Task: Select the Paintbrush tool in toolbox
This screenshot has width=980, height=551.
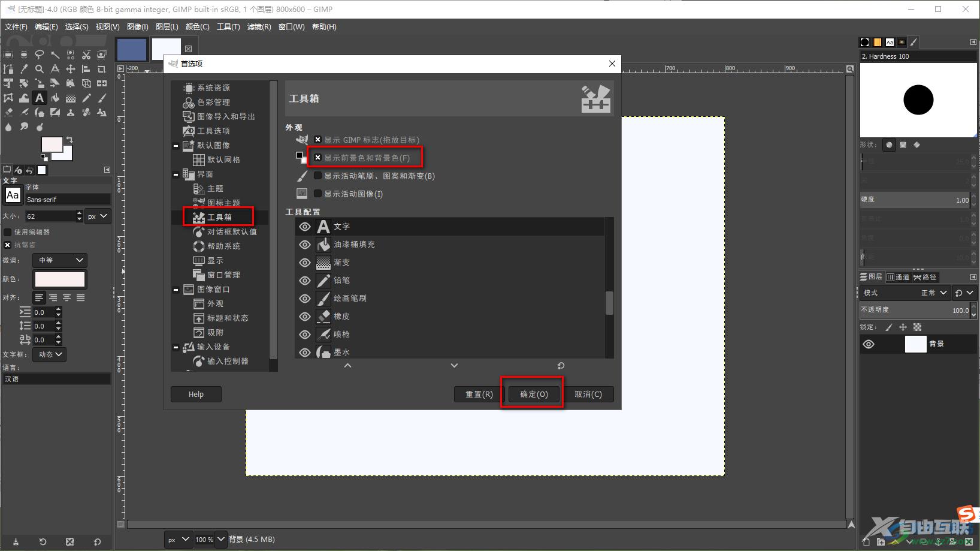Action: point(102,98)
